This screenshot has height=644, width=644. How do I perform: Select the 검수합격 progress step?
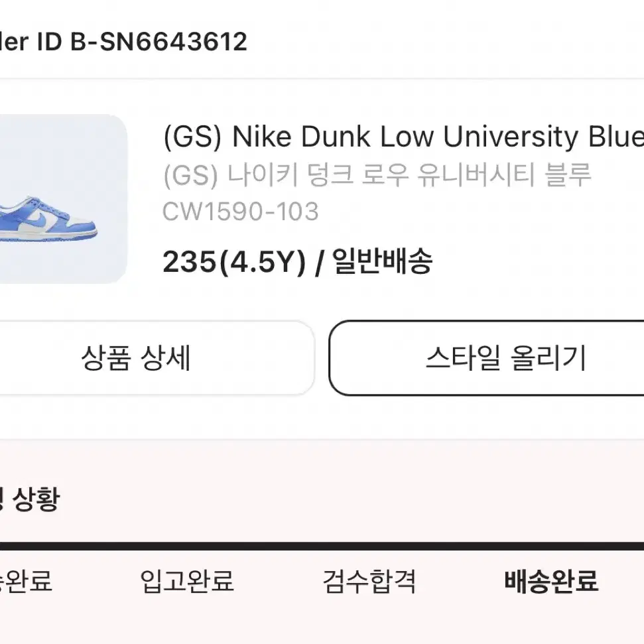click(x=369, y=581)
